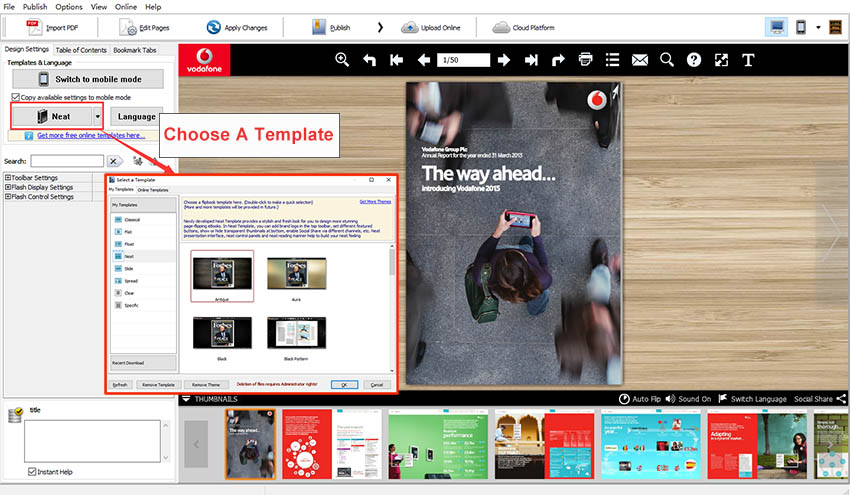Click the email share envelope icon
Screen dimensions: 850x495
(640, 60)
